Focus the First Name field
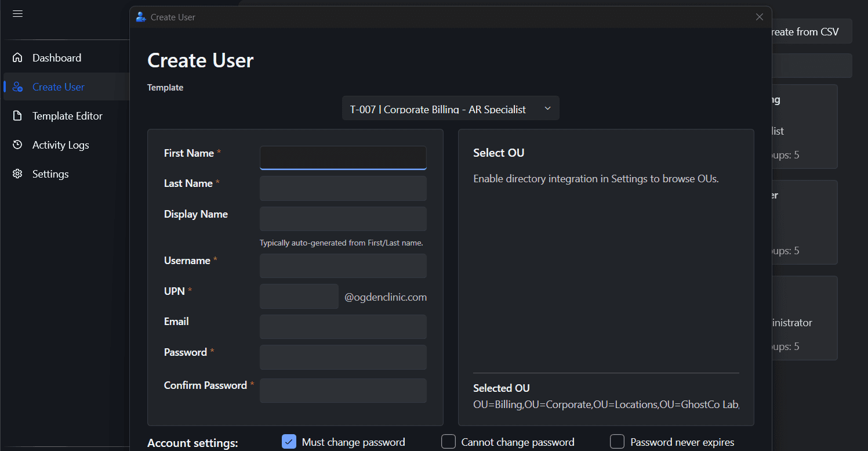The height and width of the screenshot is (451, 868). click(343, 157)
